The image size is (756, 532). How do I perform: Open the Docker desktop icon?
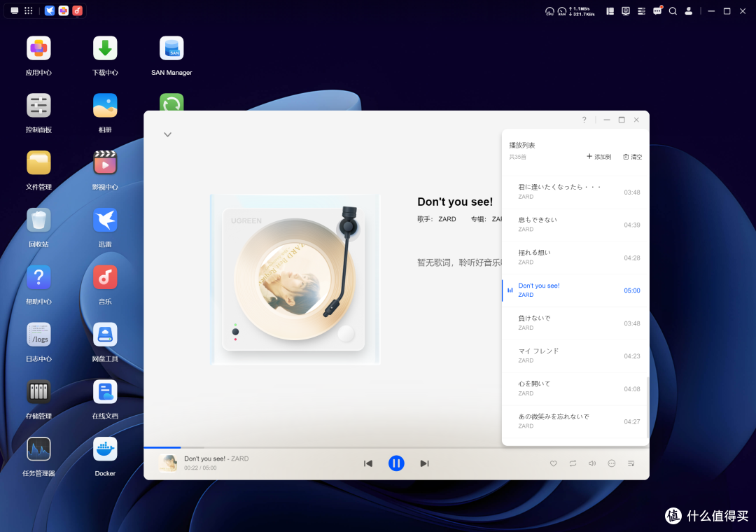105,449
